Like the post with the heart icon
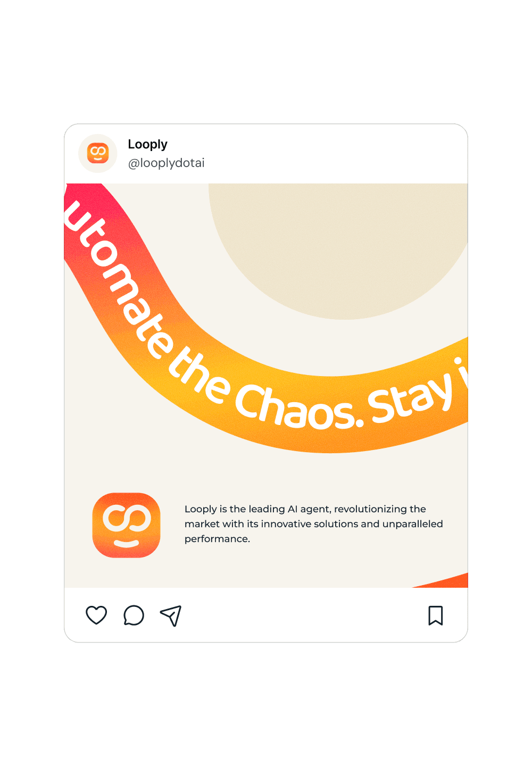This screenshot has height=766, width=532. pyautogui.click(x=96, y=615)
